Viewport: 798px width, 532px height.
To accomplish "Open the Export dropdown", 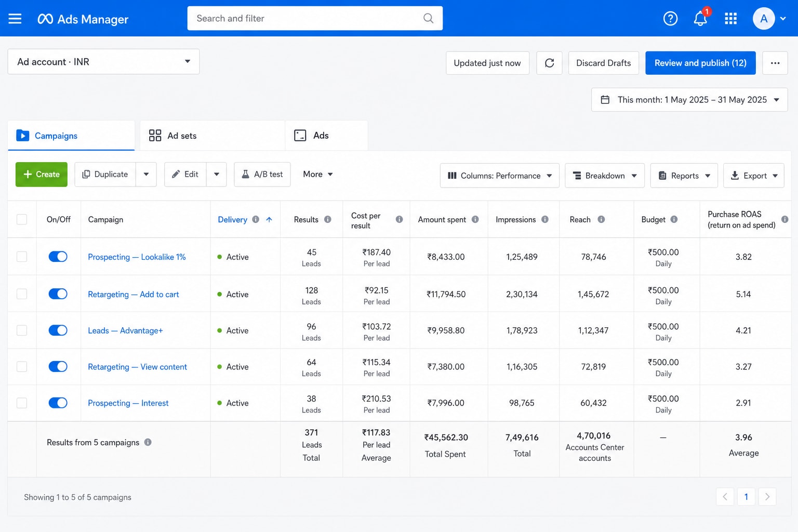I will pos(754,176).
